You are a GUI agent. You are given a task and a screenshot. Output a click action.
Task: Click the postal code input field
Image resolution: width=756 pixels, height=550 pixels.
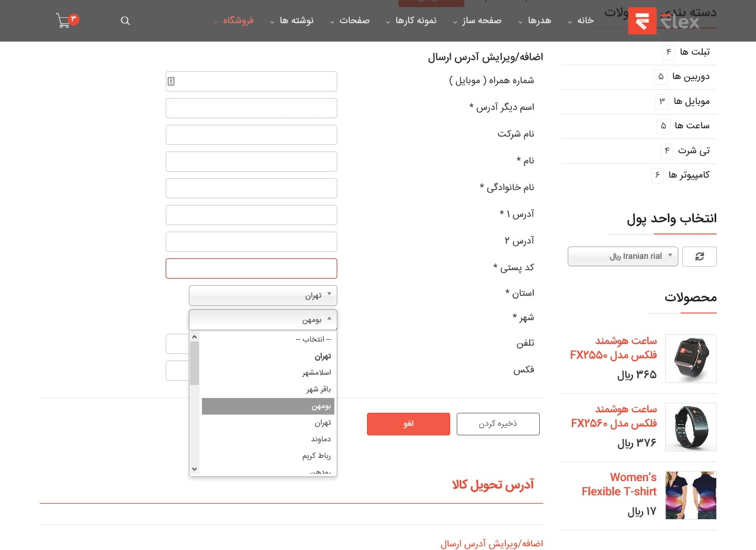point(251,268)
